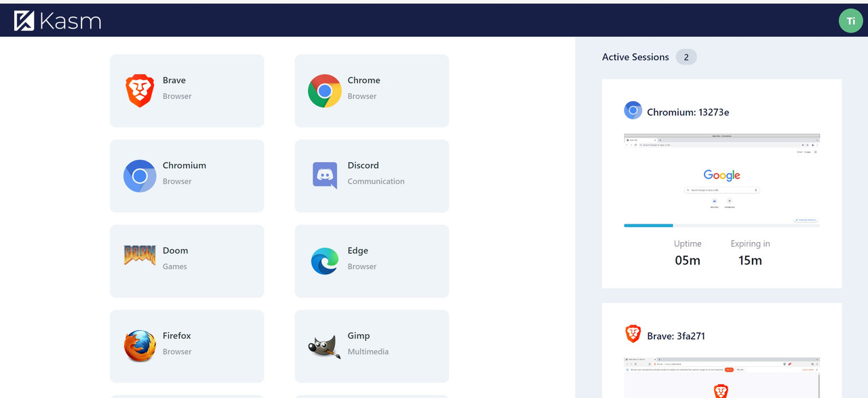The width and height of the screenshot is (868, 398).
Task: Click the 'Brave: 3fa271' session title
Action: (676, 336)
